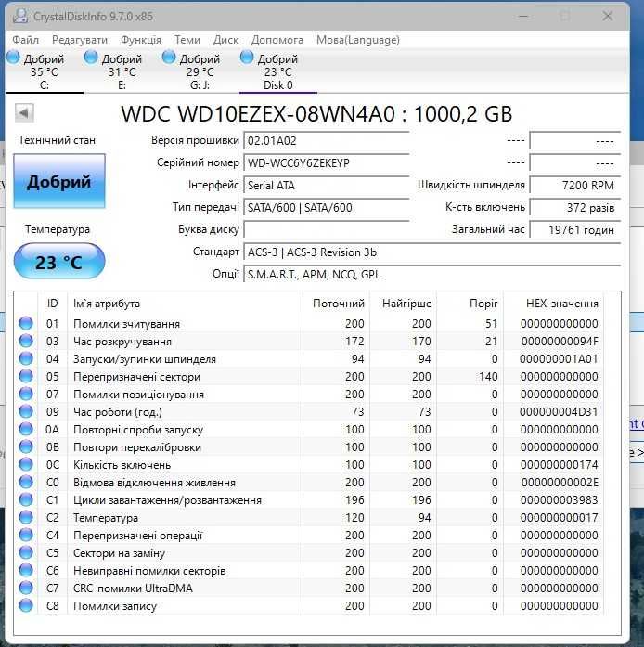Select the C: disk tab
This screenshot has height=647, width=644.
pos(45,71)
